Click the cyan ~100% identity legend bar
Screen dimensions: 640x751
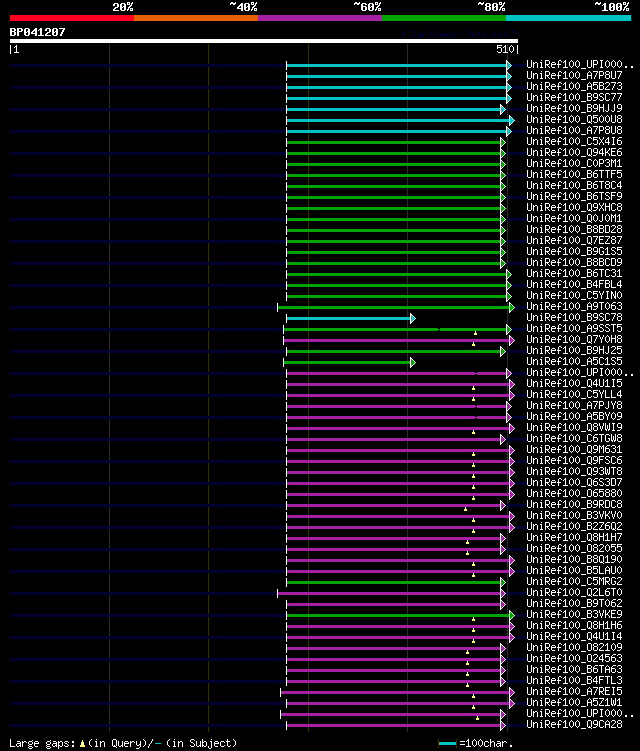[568, 18]
